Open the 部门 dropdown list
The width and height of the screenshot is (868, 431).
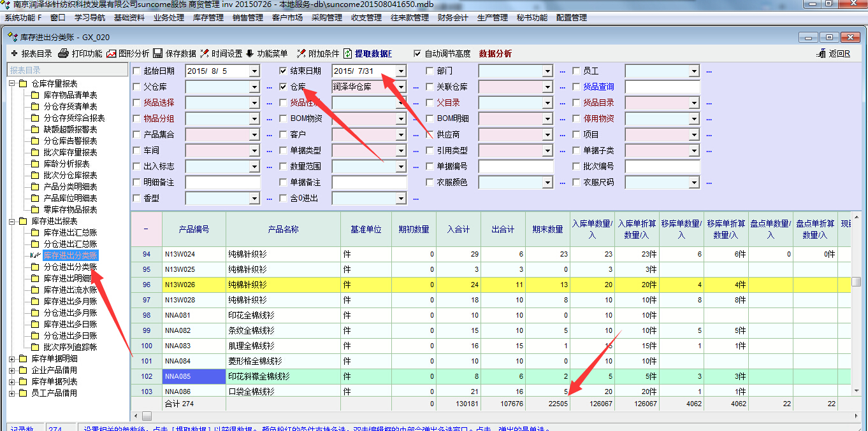coord(547,71)
